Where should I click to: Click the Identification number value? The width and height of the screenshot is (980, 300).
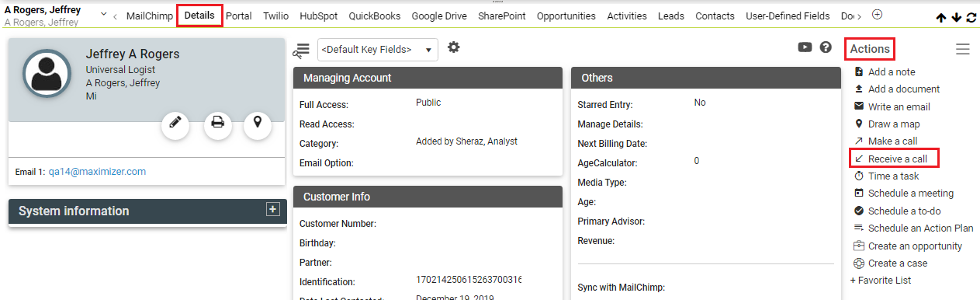[x=468, y=280]
